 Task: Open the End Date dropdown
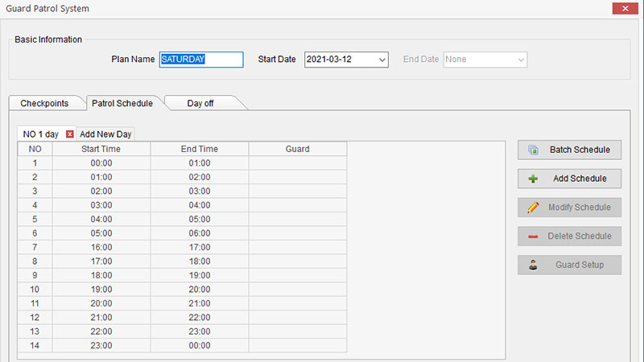(x=521, y=60)
